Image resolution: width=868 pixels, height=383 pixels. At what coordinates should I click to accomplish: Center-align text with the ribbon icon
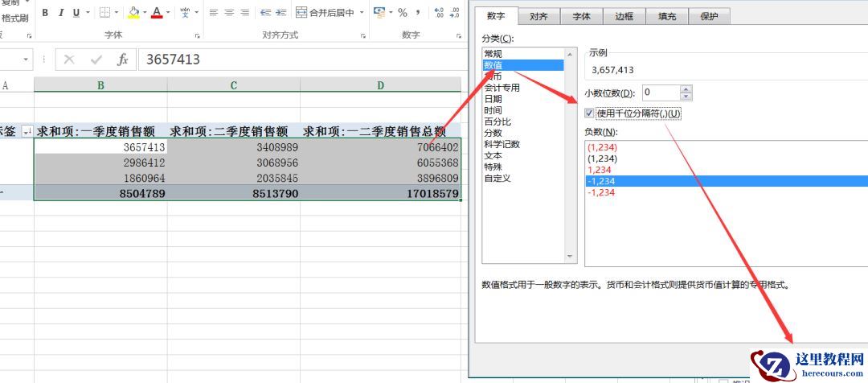tap(229, 13)
